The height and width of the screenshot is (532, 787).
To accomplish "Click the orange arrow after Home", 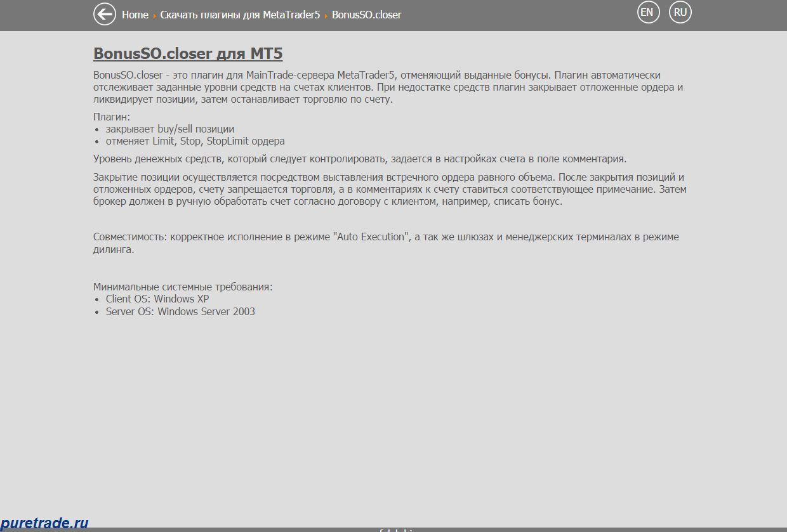I will coord(154,15).
